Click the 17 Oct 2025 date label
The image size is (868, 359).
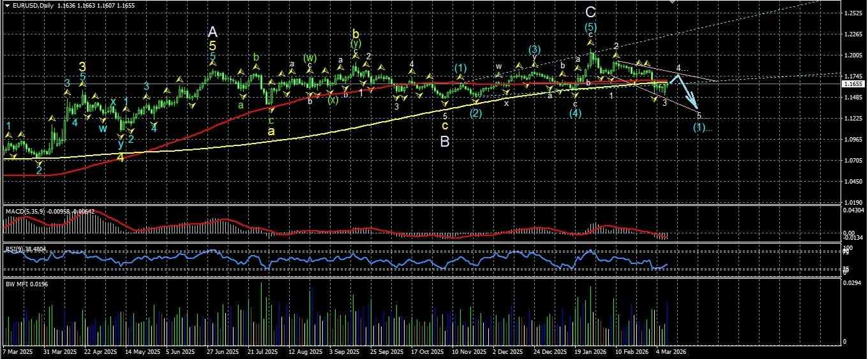click(x=427, y=351)
